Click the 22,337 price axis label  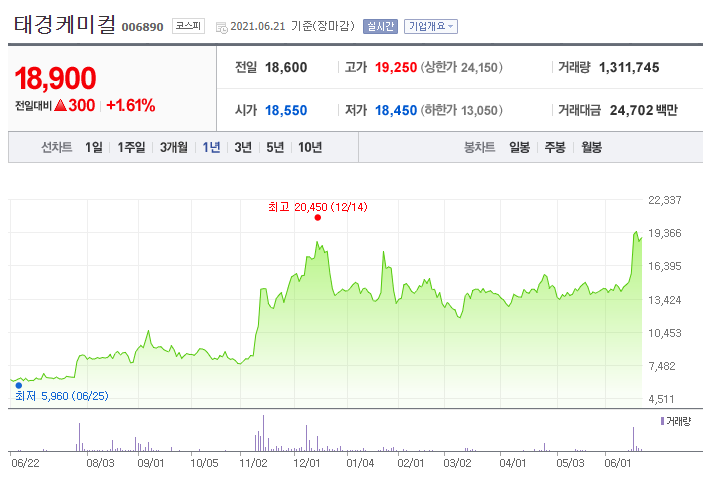coord(665,200)
